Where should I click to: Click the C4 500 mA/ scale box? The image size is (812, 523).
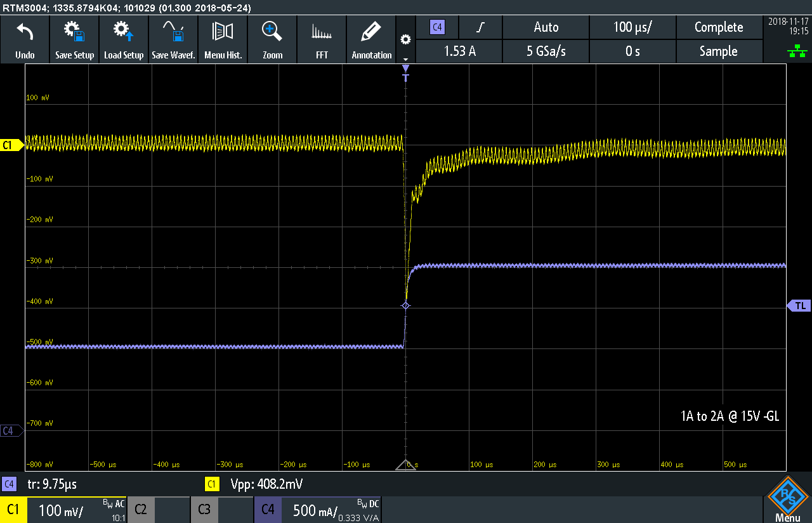coord(317,510)
